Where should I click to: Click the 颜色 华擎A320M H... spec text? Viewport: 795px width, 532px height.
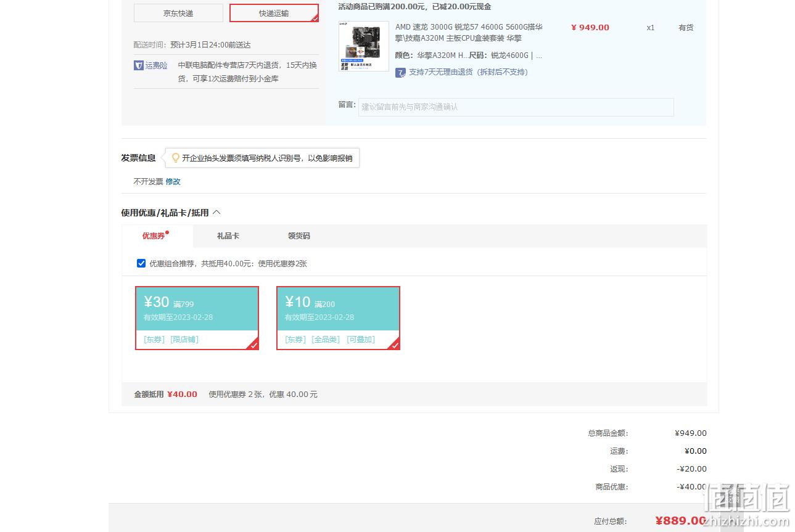(432, 55)
